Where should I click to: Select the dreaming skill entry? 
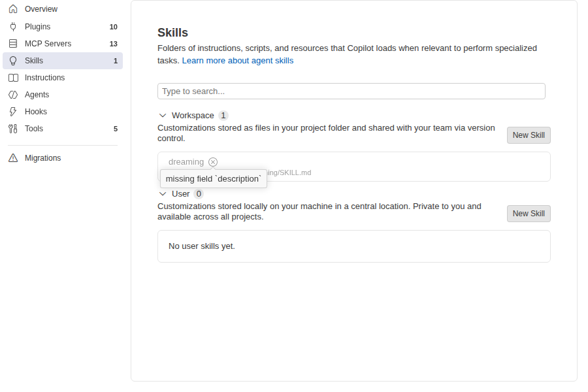tap(354, 167)
